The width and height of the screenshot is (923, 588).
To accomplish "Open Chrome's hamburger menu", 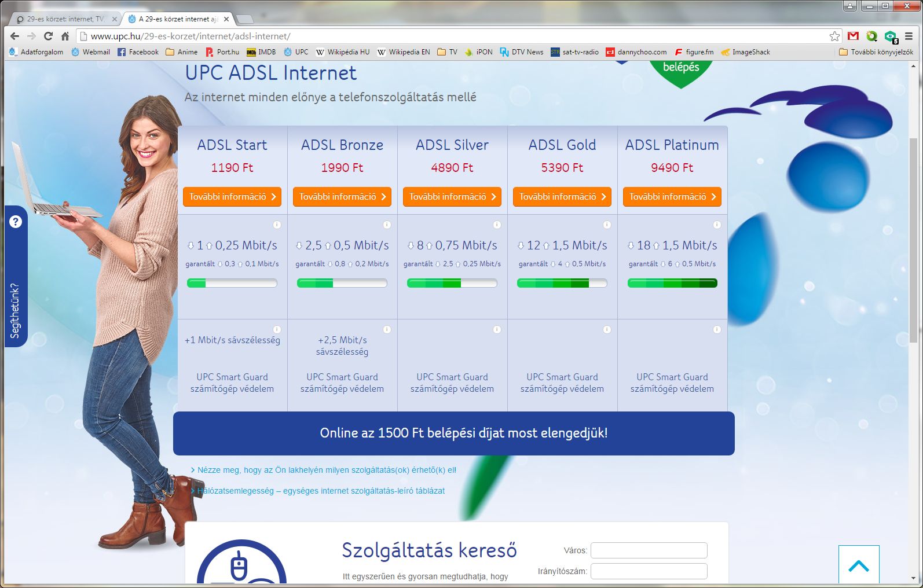I will [909, 36].
